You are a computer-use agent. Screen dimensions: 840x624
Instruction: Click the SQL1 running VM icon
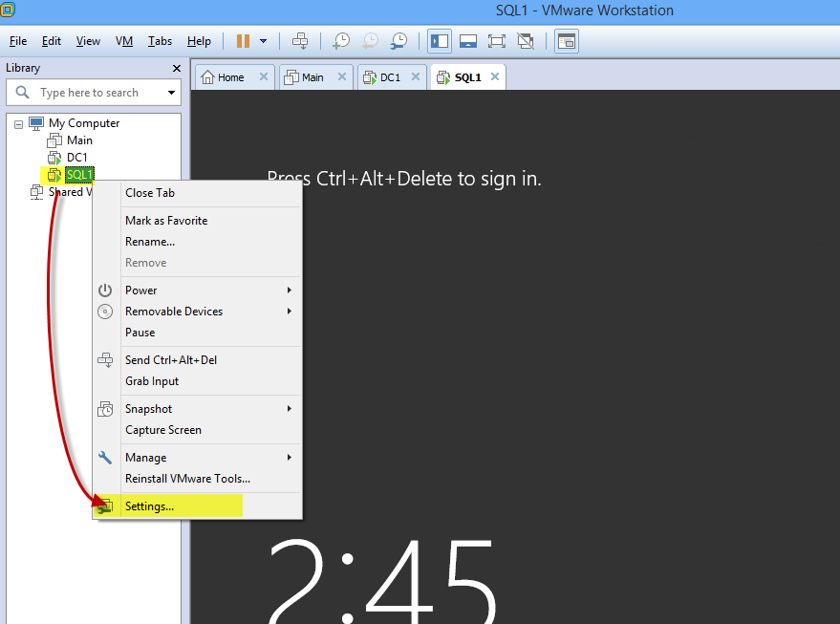click(x=54, y=175)
